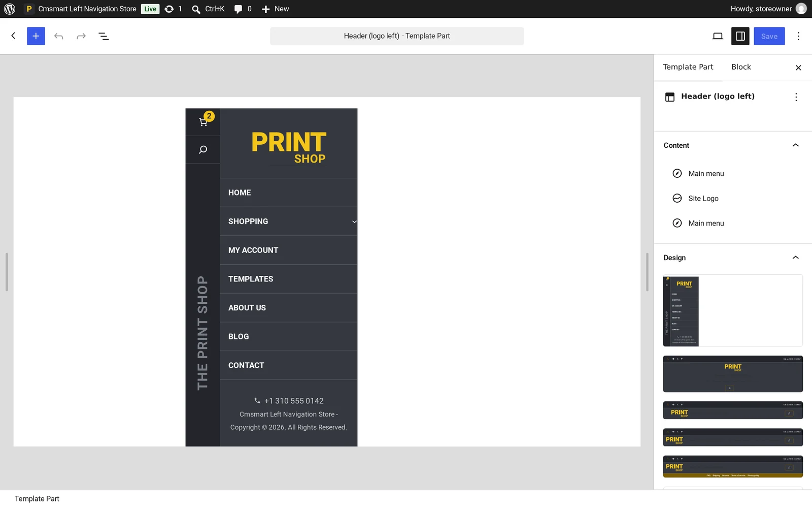Click the HOME navigation link

pyautogui.click(x=240, y=193)
